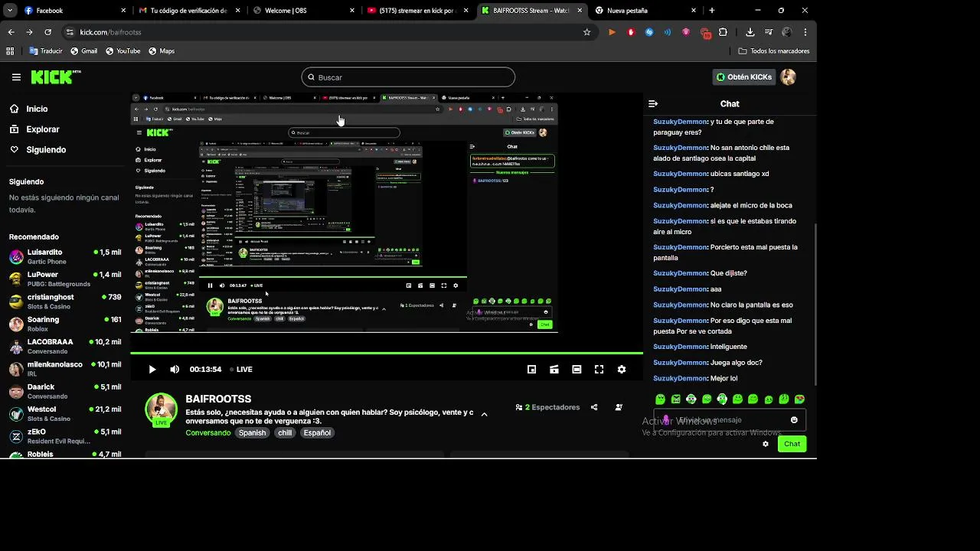The image size is (980, 551).
Task: Click the pink shield extension icon
Action: 686,32
